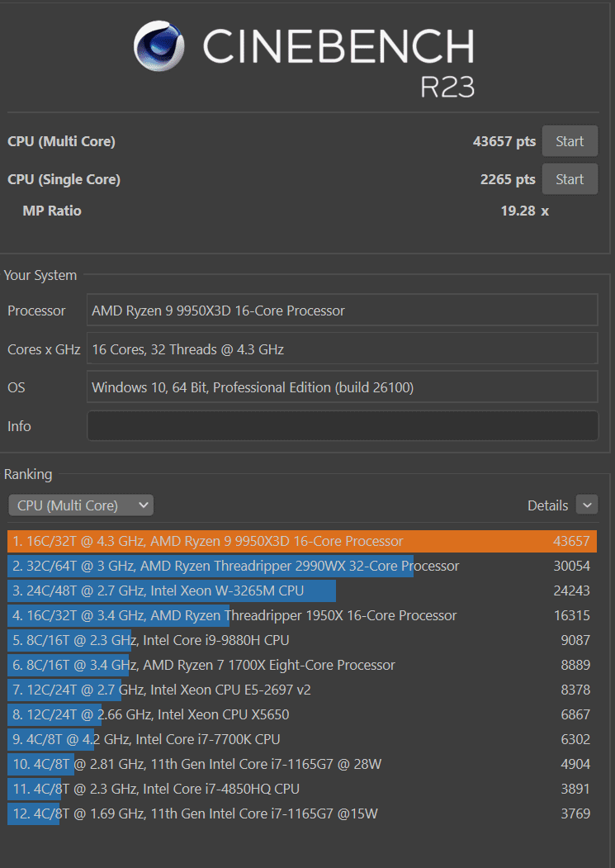
Task: Select the Core i7-4850HQ ranking row
Action: (301, 790)
